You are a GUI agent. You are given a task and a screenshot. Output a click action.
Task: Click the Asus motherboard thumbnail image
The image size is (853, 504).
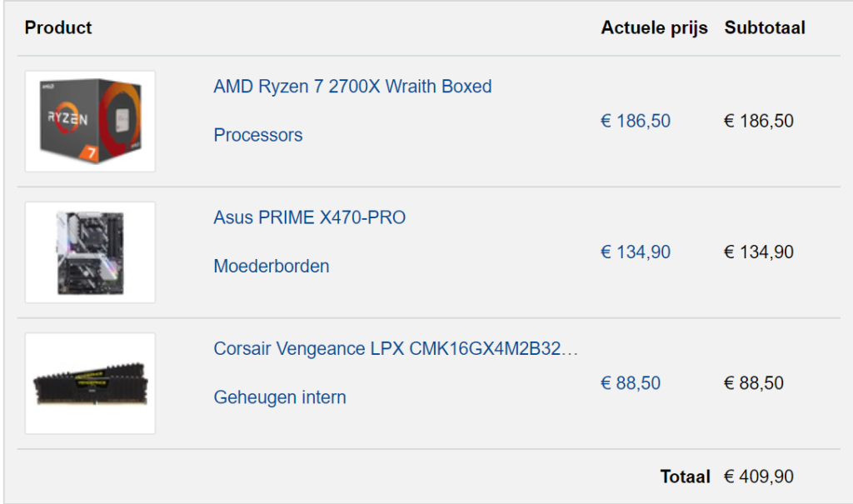pos(90,252)
